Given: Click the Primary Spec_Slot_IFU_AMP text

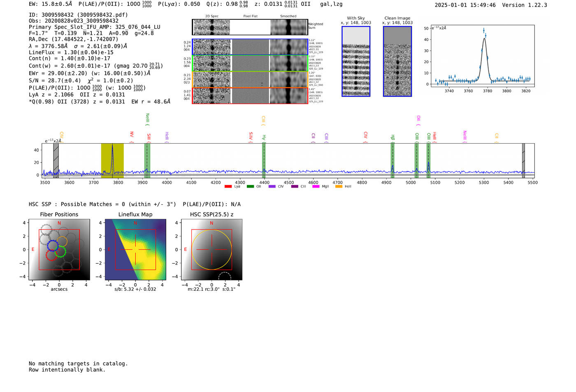Looking at the screenshot, I should point(95,27).
